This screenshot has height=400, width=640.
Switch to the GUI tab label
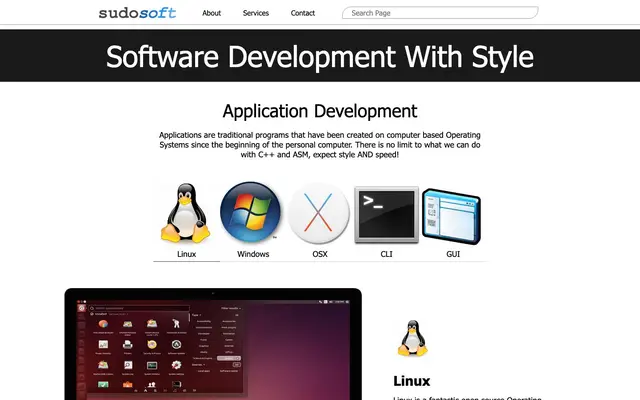tap(453, 254)
